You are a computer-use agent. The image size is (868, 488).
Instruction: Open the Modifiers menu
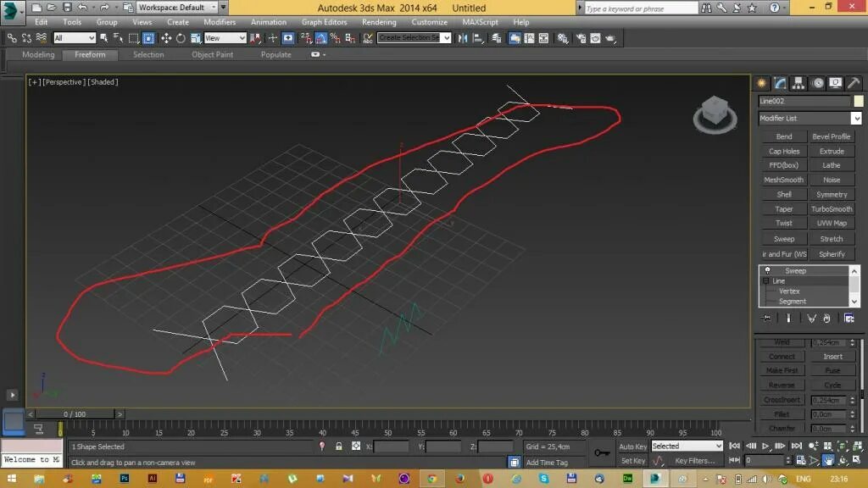click(x=220, y=22)
